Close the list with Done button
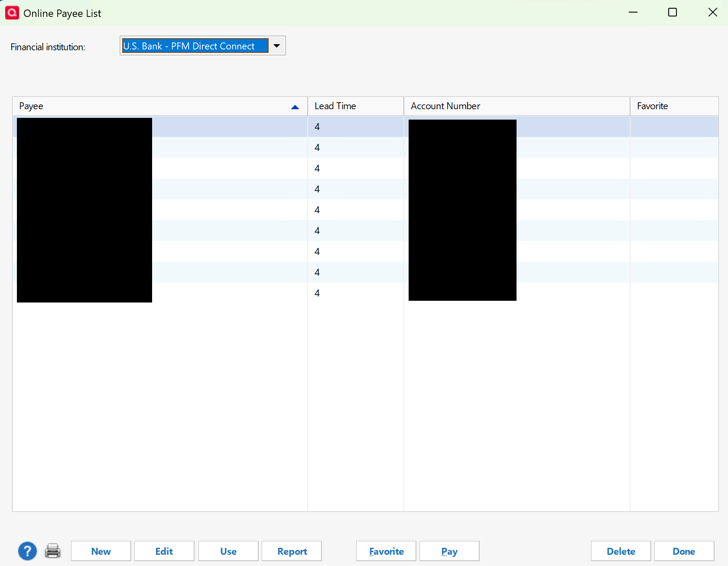 point(684,551)
